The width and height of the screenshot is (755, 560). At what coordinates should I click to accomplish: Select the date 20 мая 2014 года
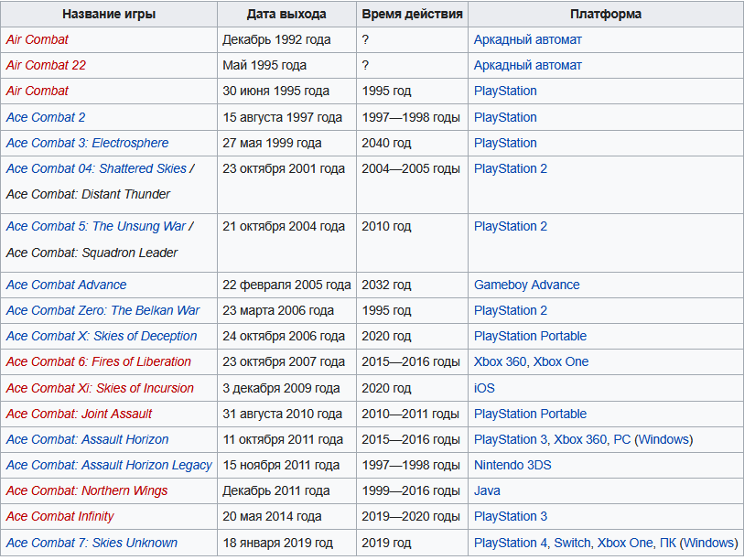[272, 517]
